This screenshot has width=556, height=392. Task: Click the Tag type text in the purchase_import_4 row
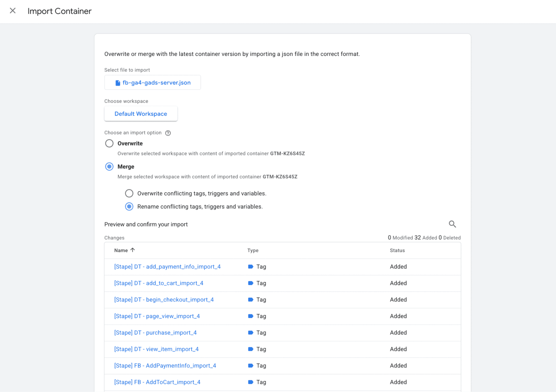tap(261, 333)
